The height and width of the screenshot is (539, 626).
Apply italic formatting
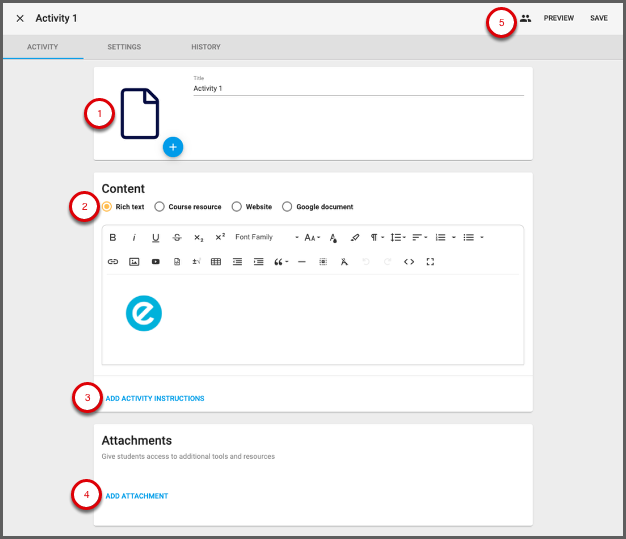point(134,237)
